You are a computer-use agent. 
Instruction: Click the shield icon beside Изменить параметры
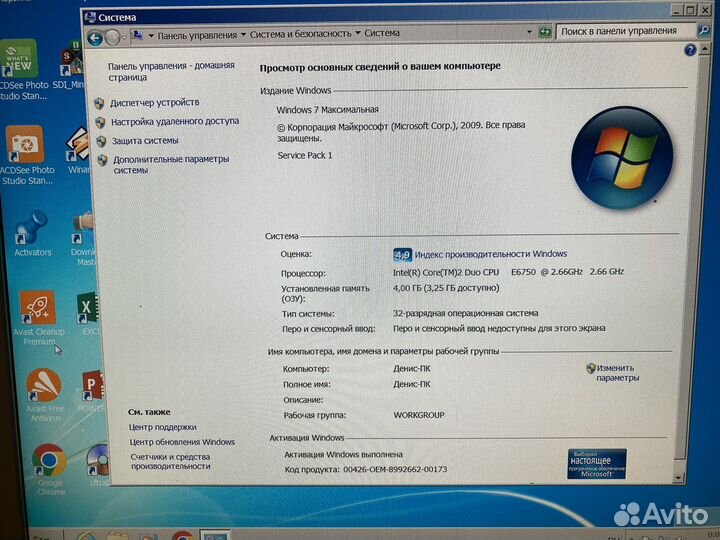(591, 368)
